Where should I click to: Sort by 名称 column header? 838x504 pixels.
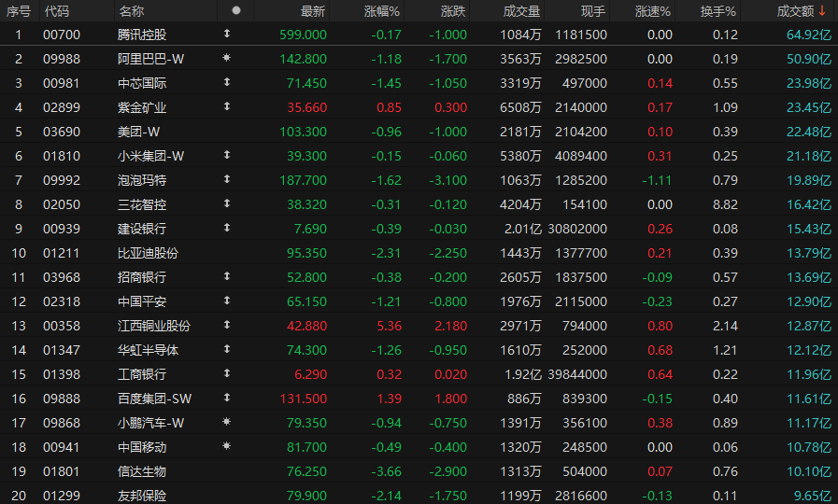coord(132,11)
